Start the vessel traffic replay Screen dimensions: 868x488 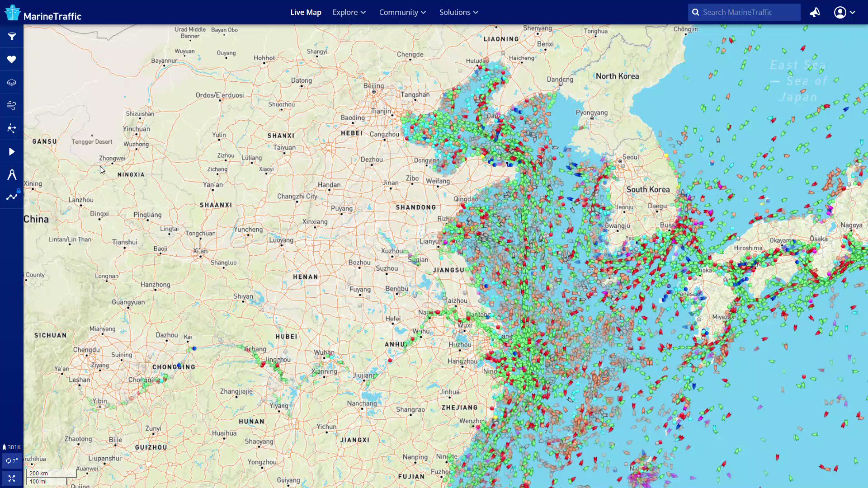point(12,151)
